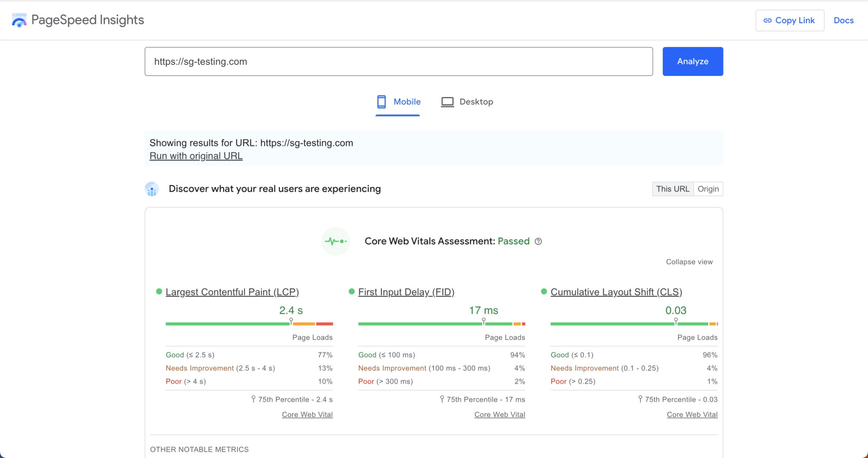
Task: Click 75th Percentile - 2.4 s text
Action: click(x=295, y=399)
